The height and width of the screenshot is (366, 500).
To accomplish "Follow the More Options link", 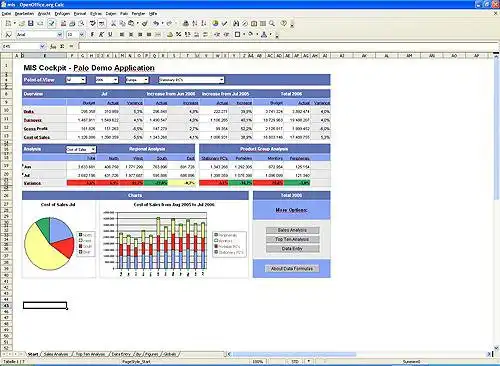I will pos(292,210).
